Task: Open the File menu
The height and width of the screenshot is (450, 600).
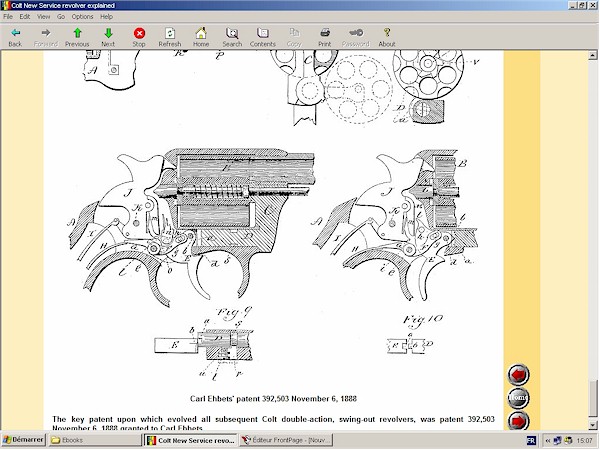Action: [8, 16]
